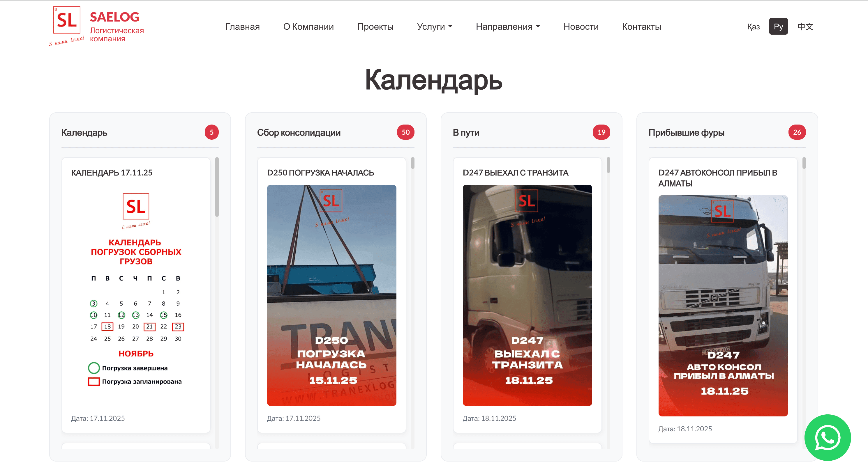
Task: Click the badge 26 on Прибывшие фуры
Action: (x=797, y=132)
